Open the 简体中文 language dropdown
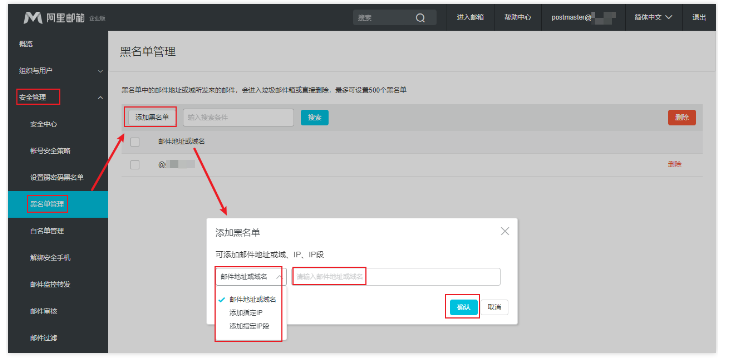 coord(653,18)
